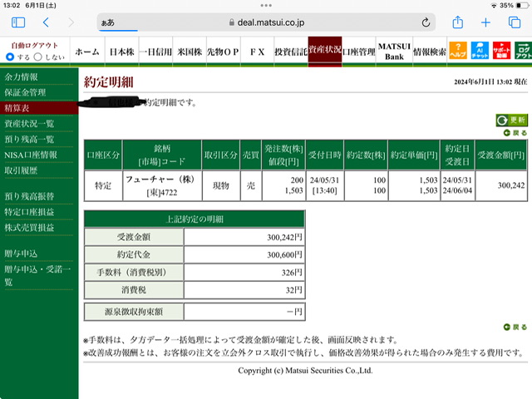The image size is (532, 399).
Task: Open 贈与申込・受諾一覧 in sidebar
Action: (37, 275)
